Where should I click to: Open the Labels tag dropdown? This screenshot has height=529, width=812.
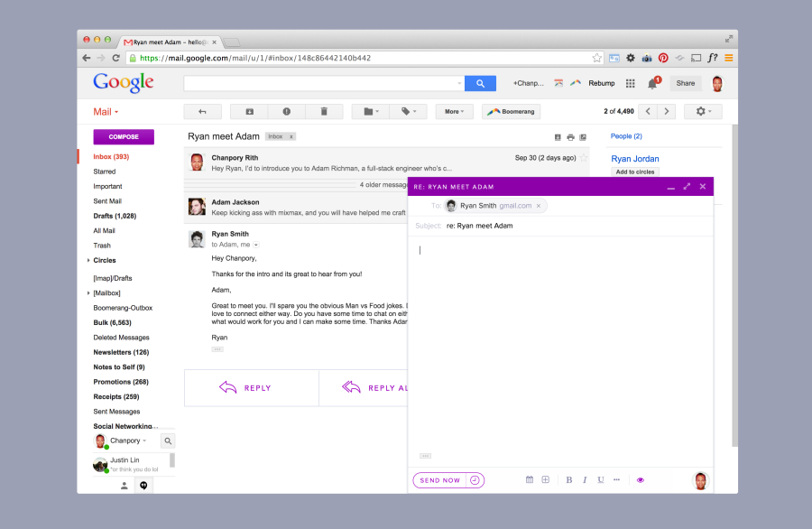408,111
